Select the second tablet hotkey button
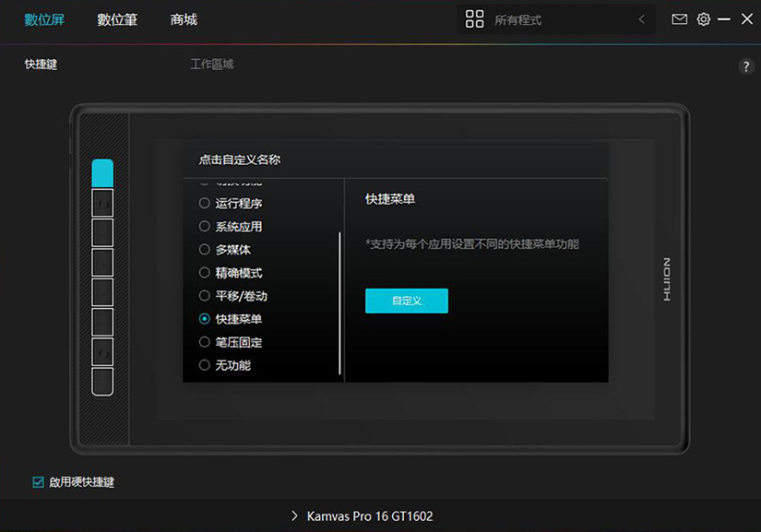The width and height of the screenshot is (761, 532). point(102,203)
